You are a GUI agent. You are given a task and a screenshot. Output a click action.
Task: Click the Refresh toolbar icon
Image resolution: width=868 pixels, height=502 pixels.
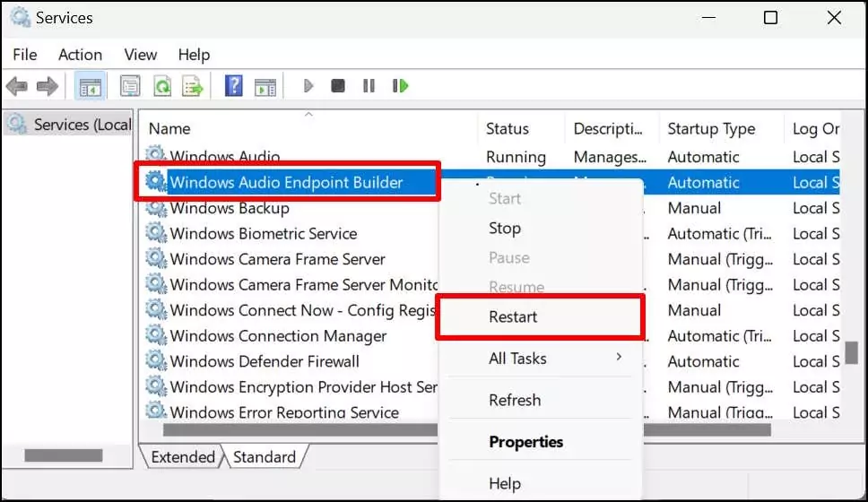(161, 86)
